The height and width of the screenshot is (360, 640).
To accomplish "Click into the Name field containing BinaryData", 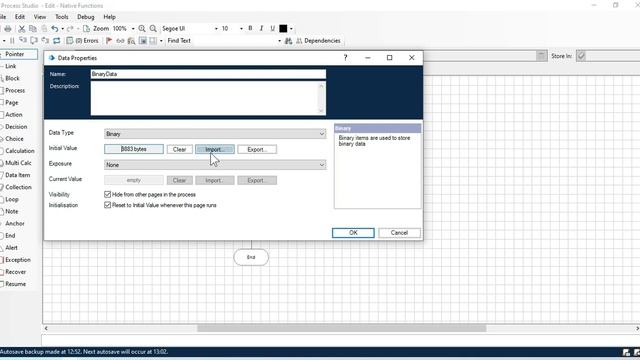I will click(x=208, y=74).
